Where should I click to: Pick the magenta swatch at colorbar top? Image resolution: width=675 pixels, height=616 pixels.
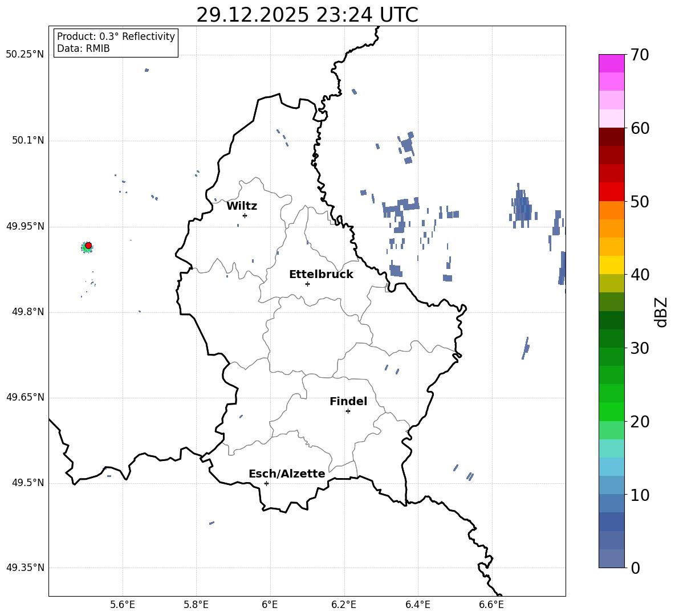point(611,63)
